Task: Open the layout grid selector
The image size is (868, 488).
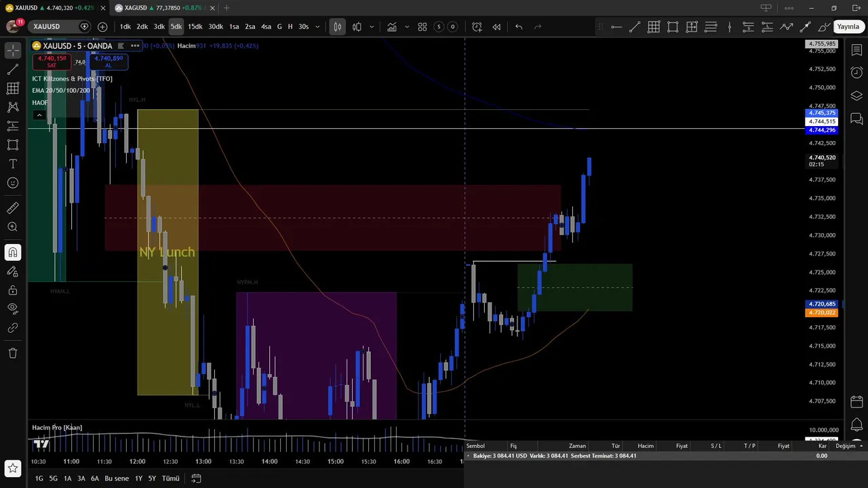Action: pos(422,26)
